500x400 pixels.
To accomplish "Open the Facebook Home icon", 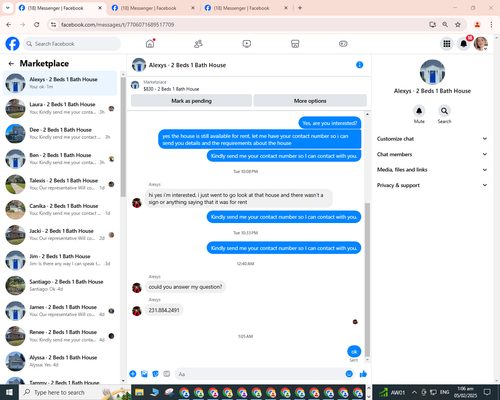I will [x=150, y=44].
